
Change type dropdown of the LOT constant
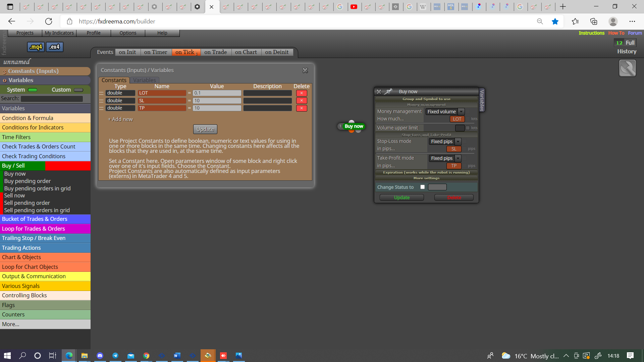point(120,93)
